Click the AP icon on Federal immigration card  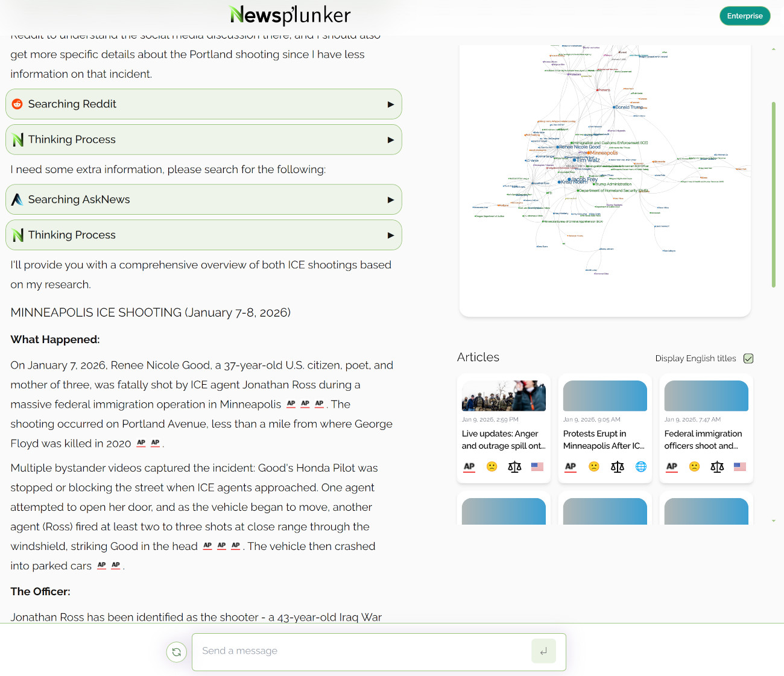tap(672, 467)
